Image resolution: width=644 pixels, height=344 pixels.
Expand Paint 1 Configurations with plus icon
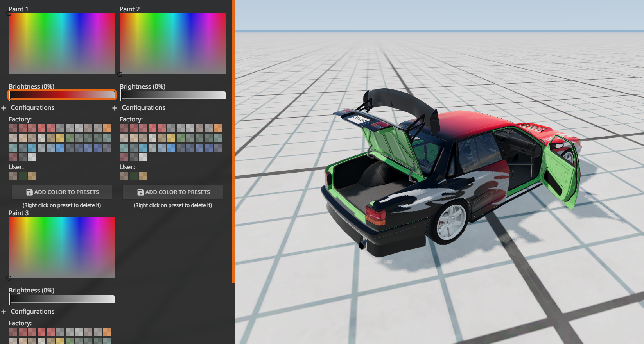pos(4,108)
